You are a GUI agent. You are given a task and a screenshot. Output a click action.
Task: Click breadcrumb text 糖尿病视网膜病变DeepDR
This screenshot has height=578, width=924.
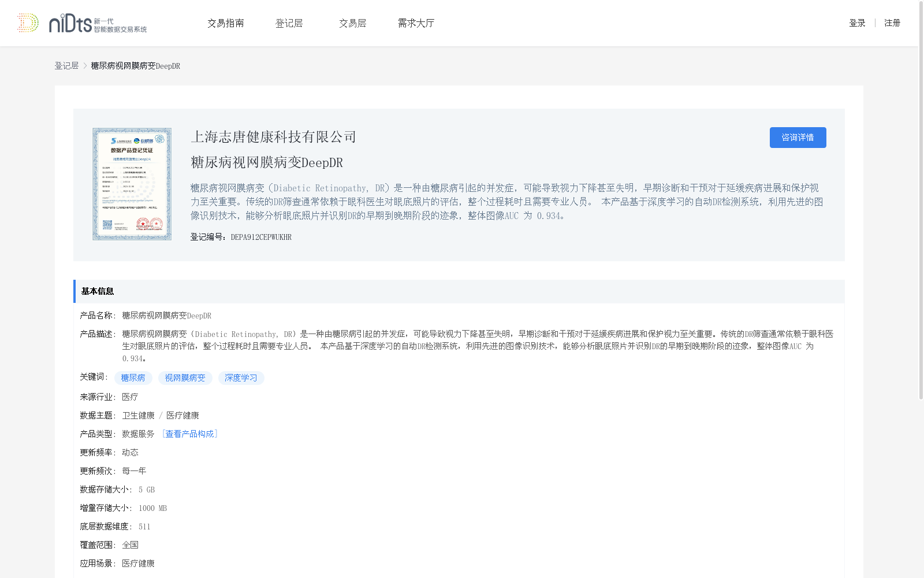click(x=136, y=66)
